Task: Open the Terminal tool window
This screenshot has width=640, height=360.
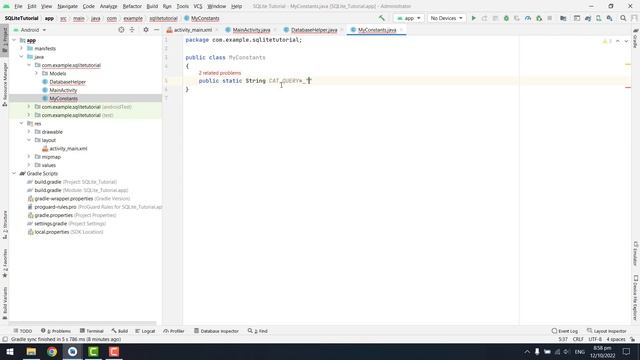Action: coord(92,331)
